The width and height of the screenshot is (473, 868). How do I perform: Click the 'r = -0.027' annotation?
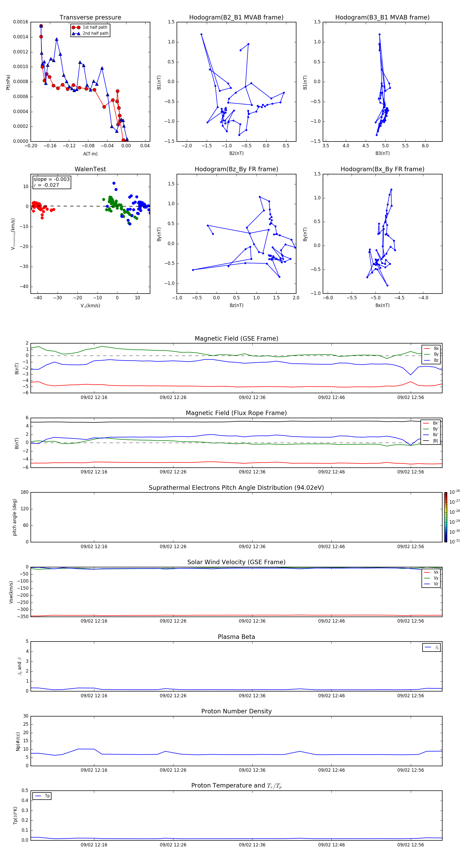coord(47,185)
